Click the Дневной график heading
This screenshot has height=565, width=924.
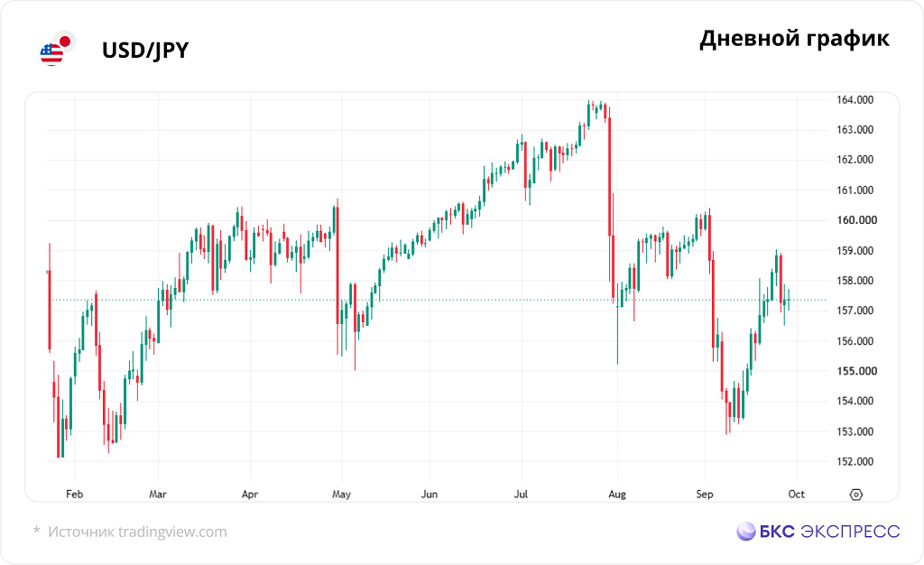794,39
